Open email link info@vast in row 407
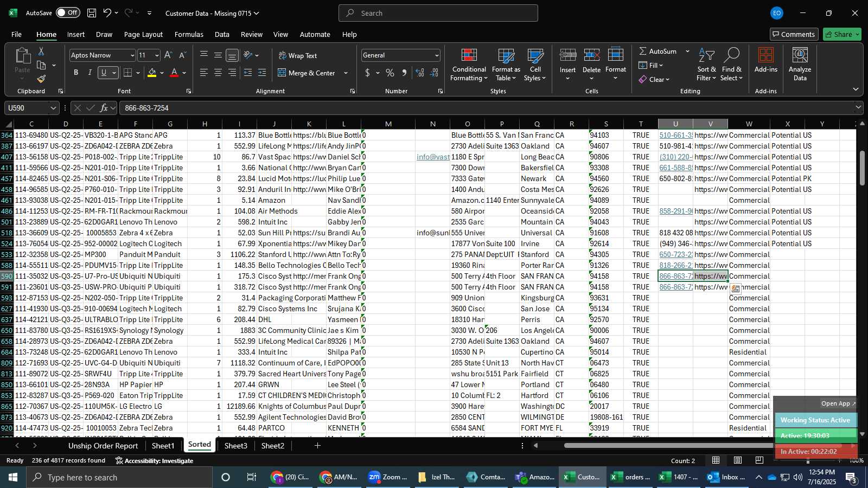The image size is (868, 488). (433, 157)
